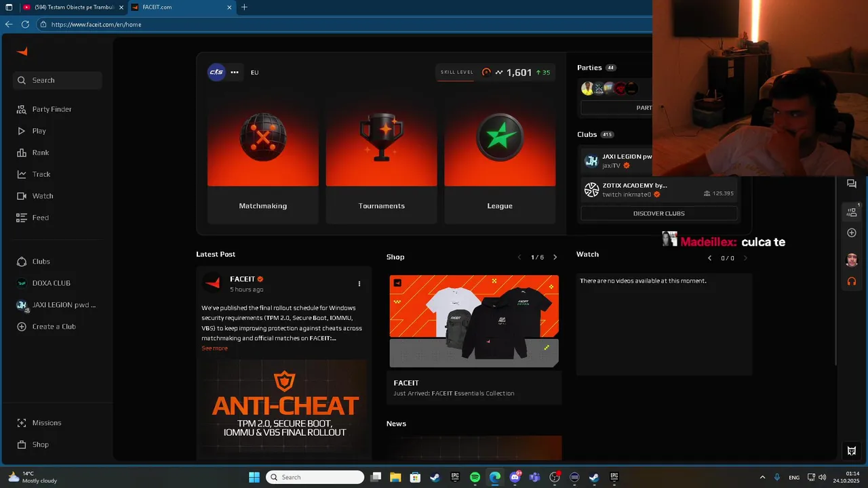Open the Watch page in sidebar
868x488 pixels.
(35, 196)
